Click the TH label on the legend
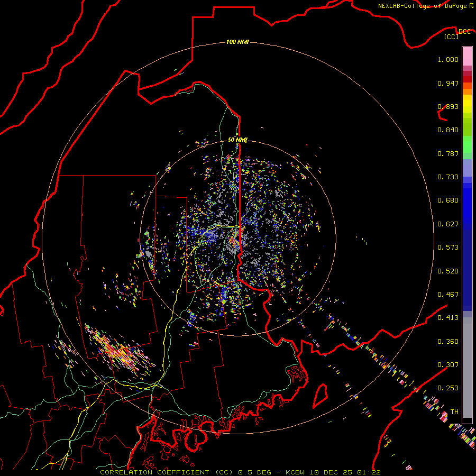Screen dimensions: 476x476 pos(454,412)
